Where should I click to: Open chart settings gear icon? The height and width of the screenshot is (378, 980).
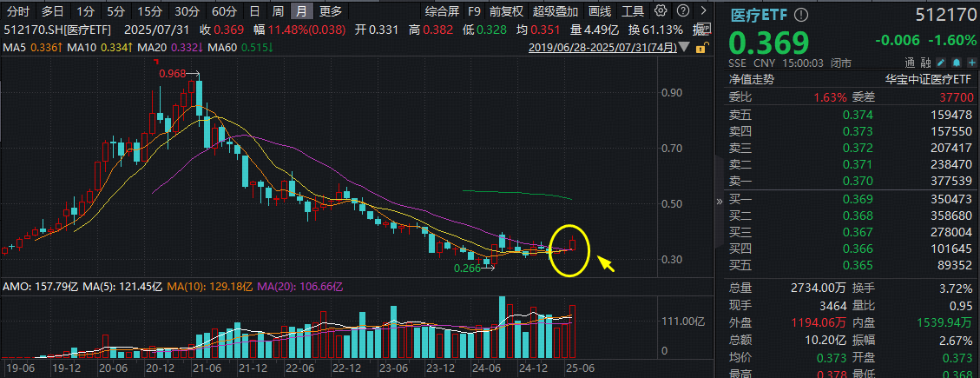click(x=661, y=11)
